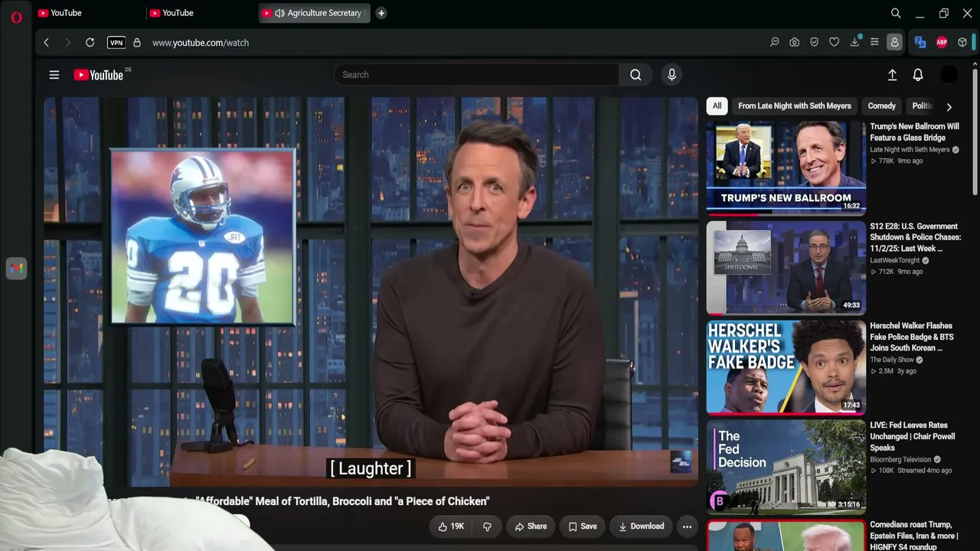Reload the current page

click(90, 43)
